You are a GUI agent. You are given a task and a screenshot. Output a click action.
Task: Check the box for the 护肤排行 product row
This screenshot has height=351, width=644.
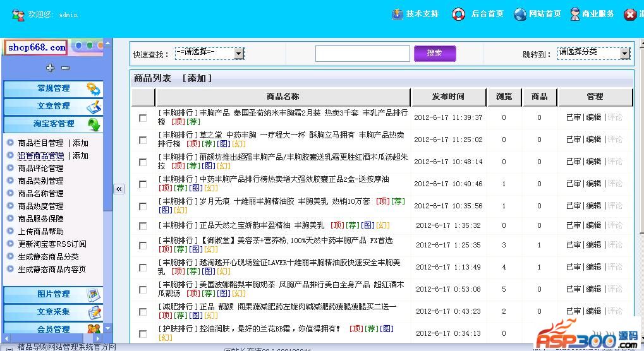pyautogui.click(x=143, y=333)
